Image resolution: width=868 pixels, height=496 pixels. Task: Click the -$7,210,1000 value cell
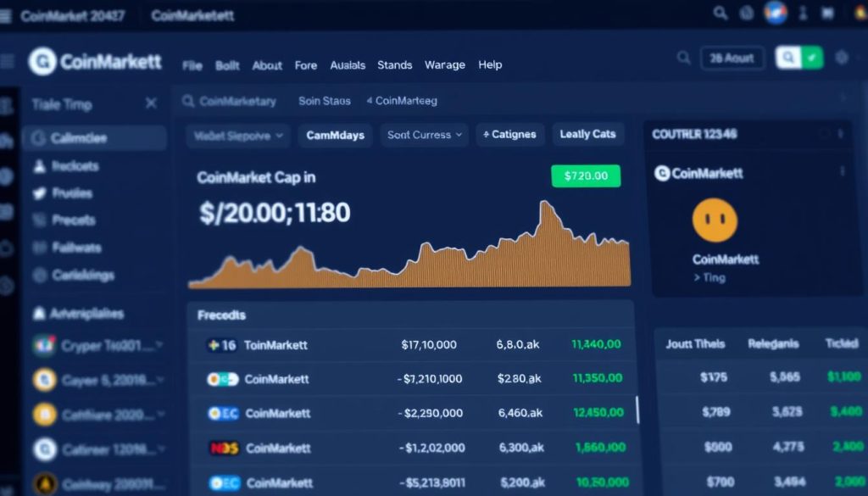tap(430, 379)
